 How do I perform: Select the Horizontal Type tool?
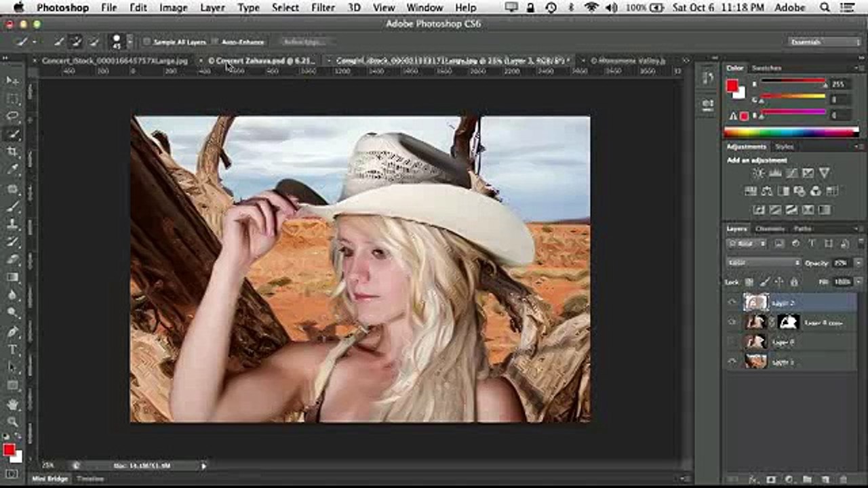click(13, 350)
